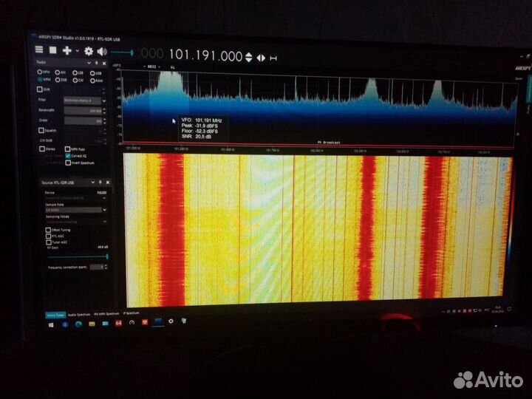Click the plus New Slice icon
The image size is (532, 399).
pos(66,50)
